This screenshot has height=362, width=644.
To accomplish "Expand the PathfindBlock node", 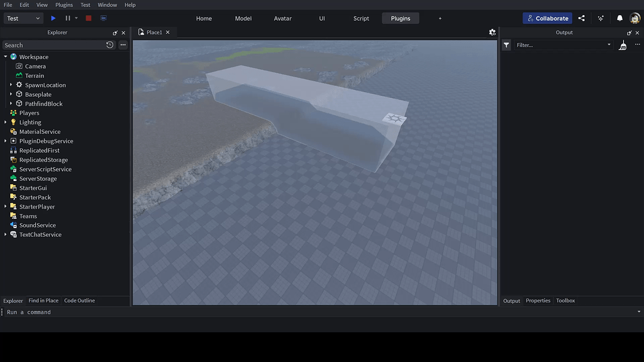I will [11, 104].
